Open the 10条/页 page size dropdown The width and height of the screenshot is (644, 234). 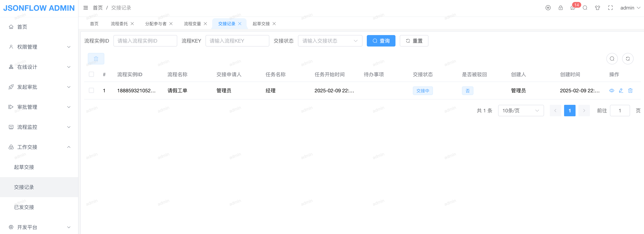[521, 111]
